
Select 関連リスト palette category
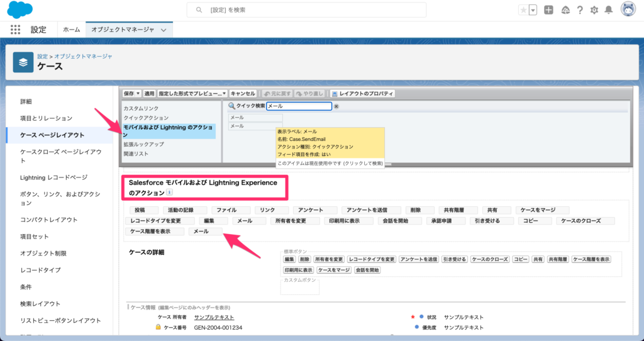pyautogui.click(x=136, y=154)
